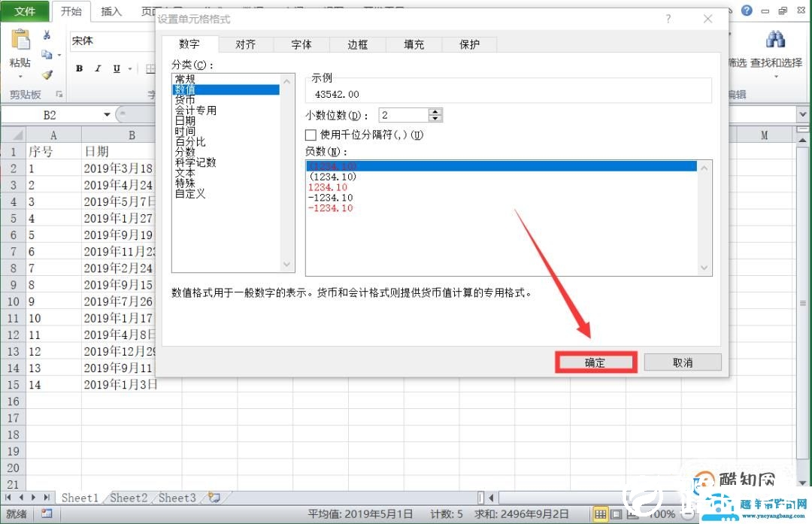Click the insert new worksheet icon
The height and width of the screenshot is (524, 812).
pyautogui.click(x=214, y=498)
